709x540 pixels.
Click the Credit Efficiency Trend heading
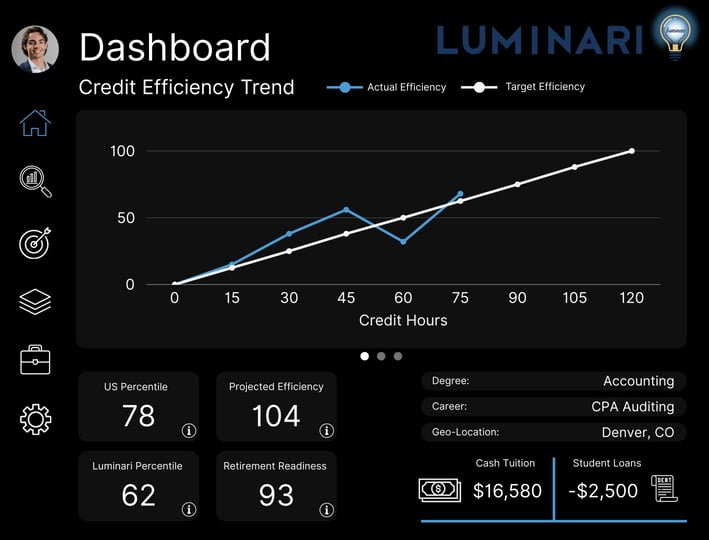pyautogui.click(x=186, y=87)
